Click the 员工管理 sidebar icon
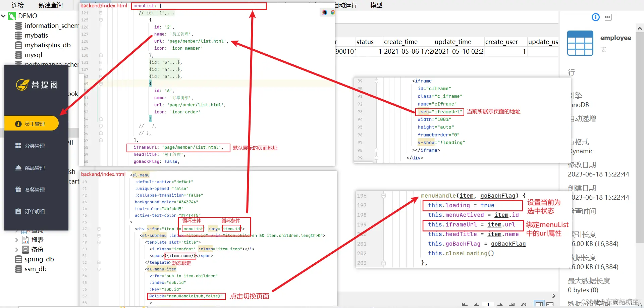This screenshot has width=644, height=308. coord(18,124)
